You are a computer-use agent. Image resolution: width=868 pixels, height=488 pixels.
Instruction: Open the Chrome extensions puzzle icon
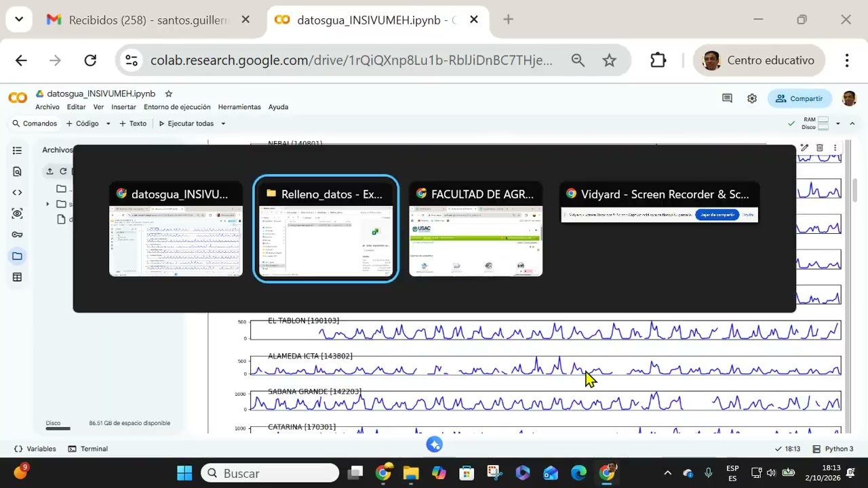click(x=658, y=60)
